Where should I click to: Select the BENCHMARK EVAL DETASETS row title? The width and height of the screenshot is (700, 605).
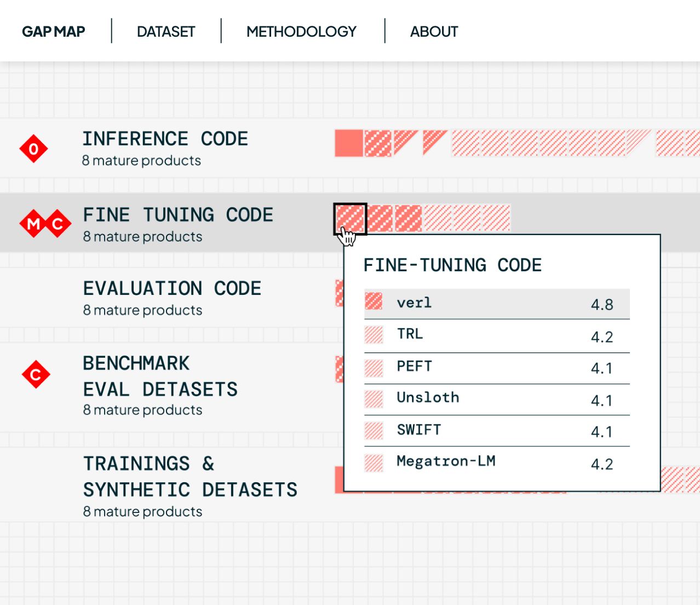pos(160,376)
